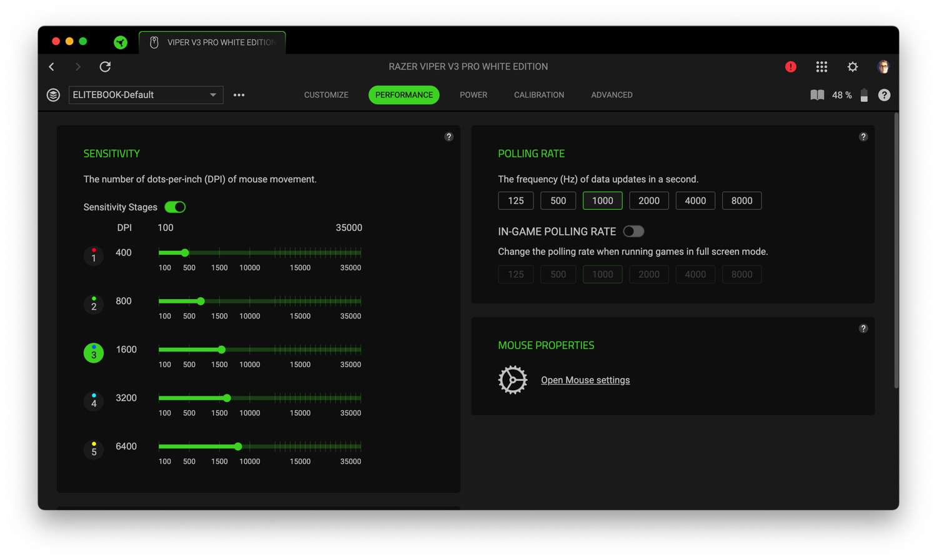Click the mouse icon in the Viper V3 tab
Image resolution: width=937 pixels, height=560 pixels.
(154, 42)
